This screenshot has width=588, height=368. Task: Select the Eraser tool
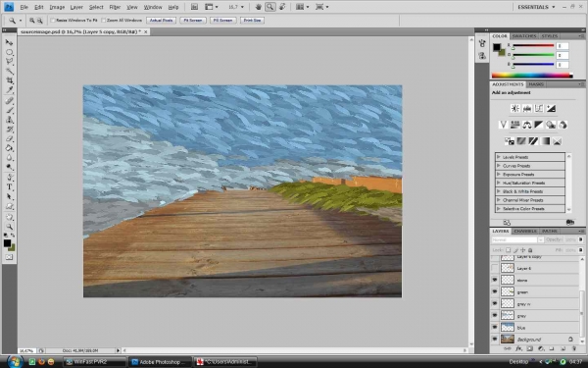9,139
